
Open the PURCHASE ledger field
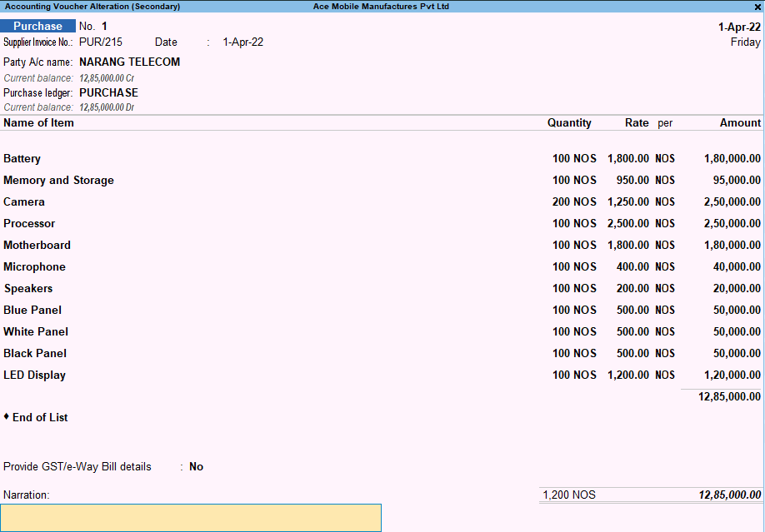108,92
